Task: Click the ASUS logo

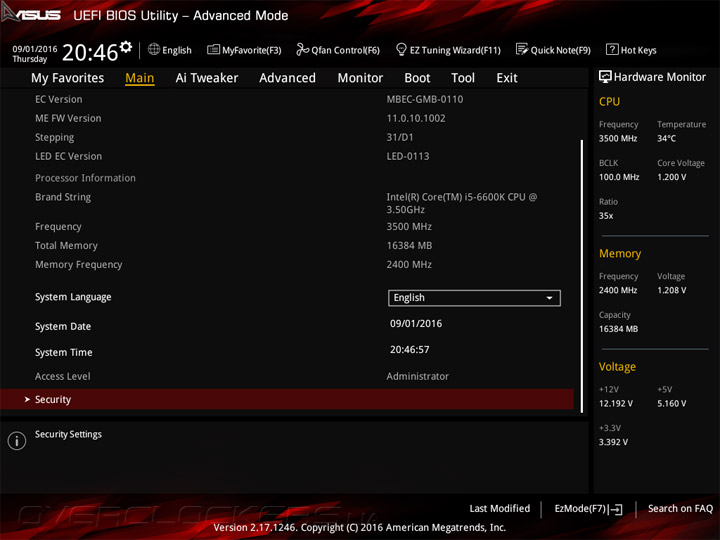Action: pyautogui.click(x=31, y=13)
